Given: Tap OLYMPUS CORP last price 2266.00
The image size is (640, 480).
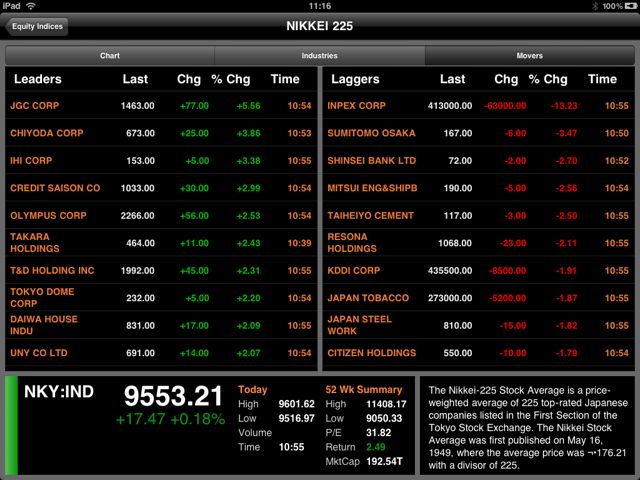Looking at the screenshot, I should [138, 216].
